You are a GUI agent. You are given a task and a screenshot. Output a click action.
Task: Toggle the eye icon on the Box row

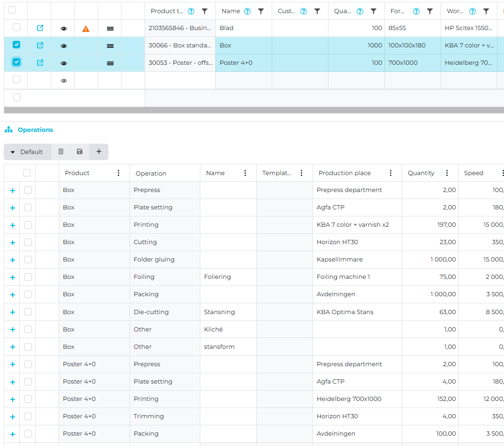64,46
